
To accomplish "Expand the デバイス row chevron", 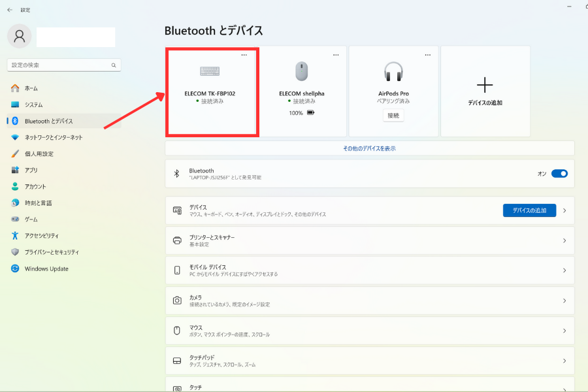I will [564, 210].
